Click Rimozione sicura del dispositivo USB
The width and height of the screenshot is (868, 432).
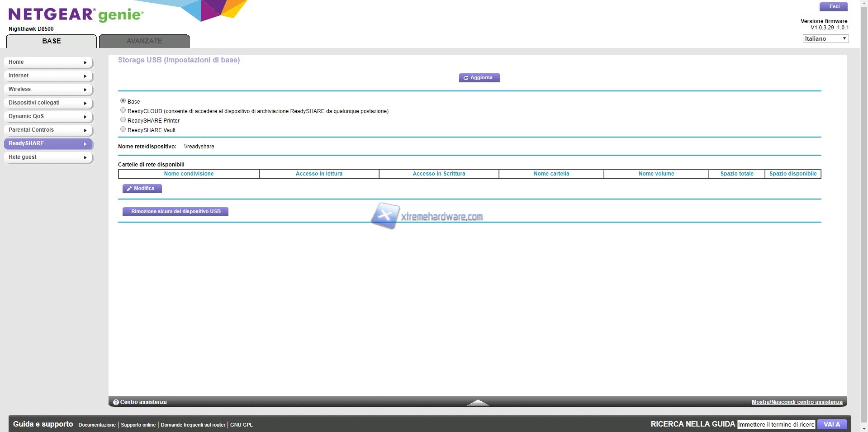175,212
